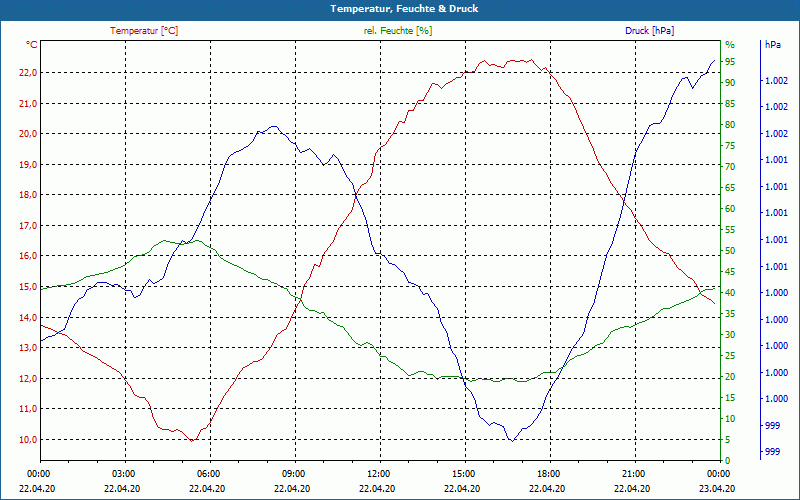Click the 23.04.20 date label

717,488
